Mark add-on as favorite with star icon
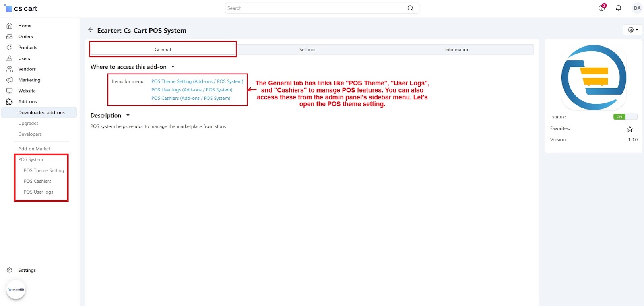Viewport: 644px width, 306px height. coord(630,129)
